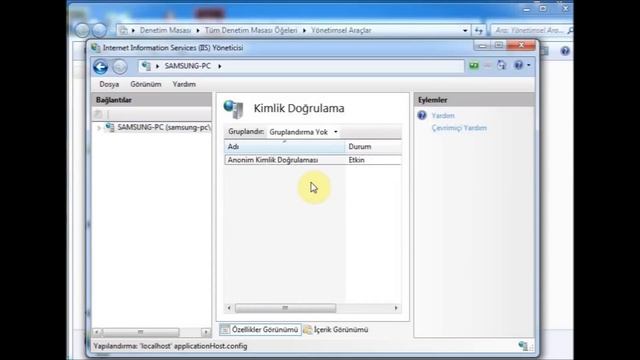Close the IIS Manager window
The width and height of the screenshot is (640, 360).
(x=521, y=45)
